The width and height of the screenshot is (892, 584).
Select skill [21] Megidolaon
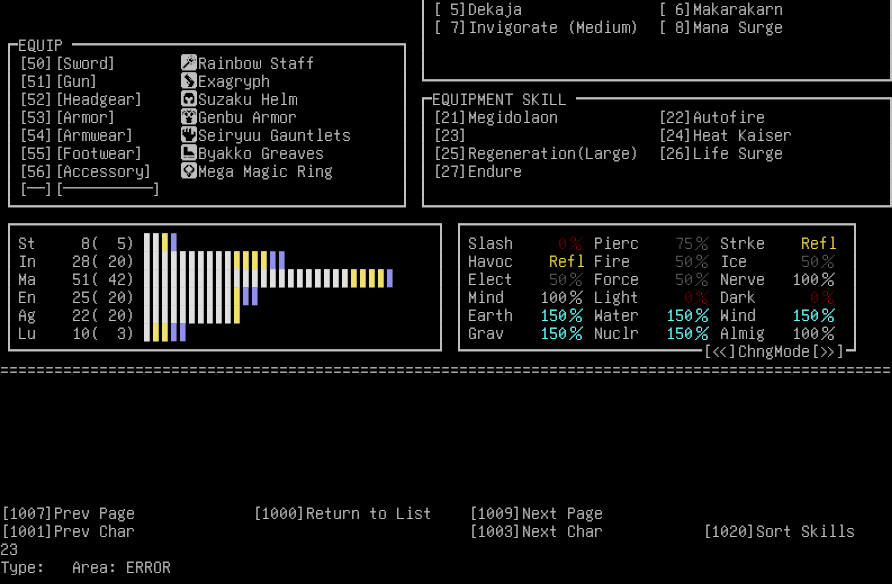point(496,118)
